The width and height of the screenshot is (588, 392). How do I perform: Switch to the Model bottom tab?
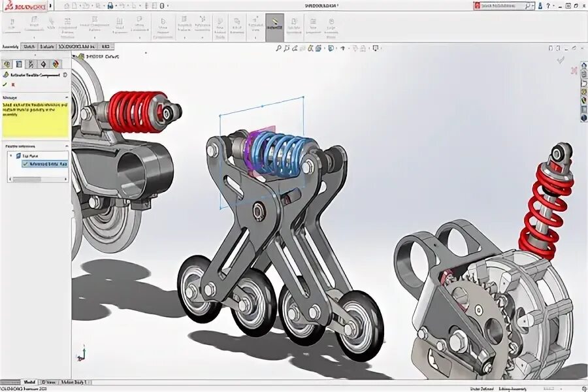pyautogui.click(x=29, y=382)
